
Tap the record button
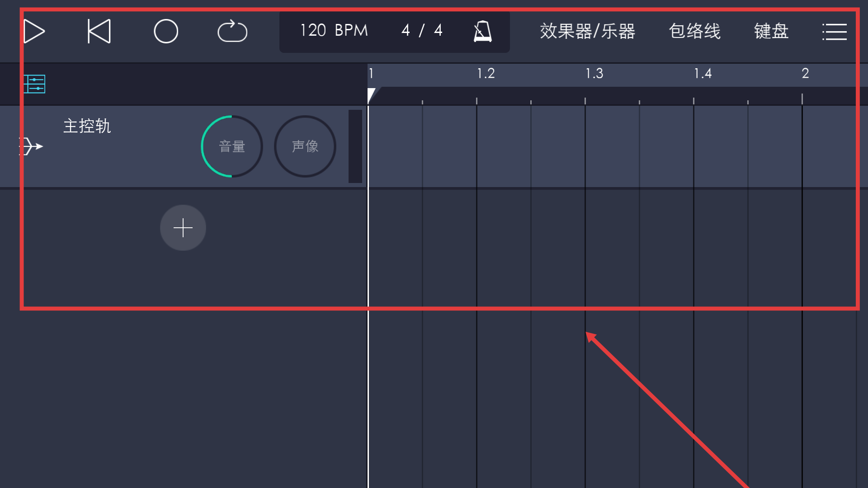165,31
